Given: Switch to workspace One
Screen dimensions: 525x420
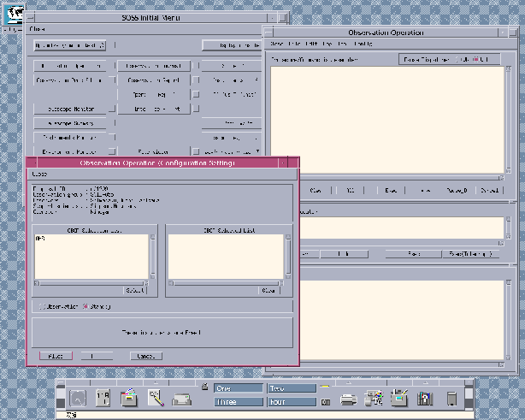Looking at the screenshot, I should click(x=239, y=388).
